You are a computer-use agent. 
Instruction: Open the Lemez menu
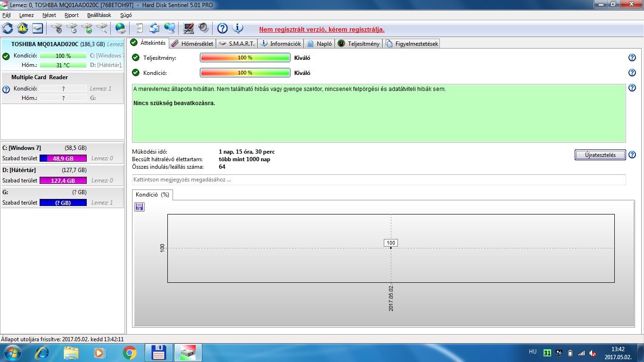pos(26,15)
